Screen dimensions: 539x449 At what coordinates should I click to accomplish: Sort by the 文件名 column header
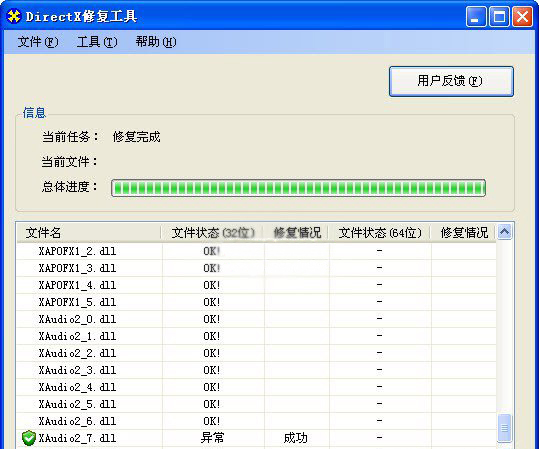[89, 233]
